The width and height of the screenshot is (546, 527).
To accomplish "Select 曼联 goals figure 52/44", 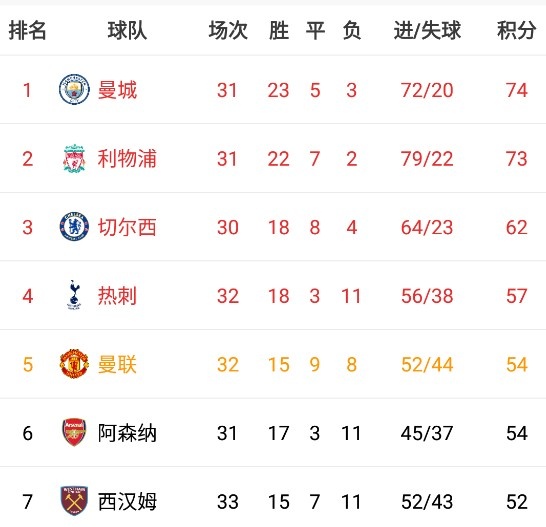I will pos(427,364).
